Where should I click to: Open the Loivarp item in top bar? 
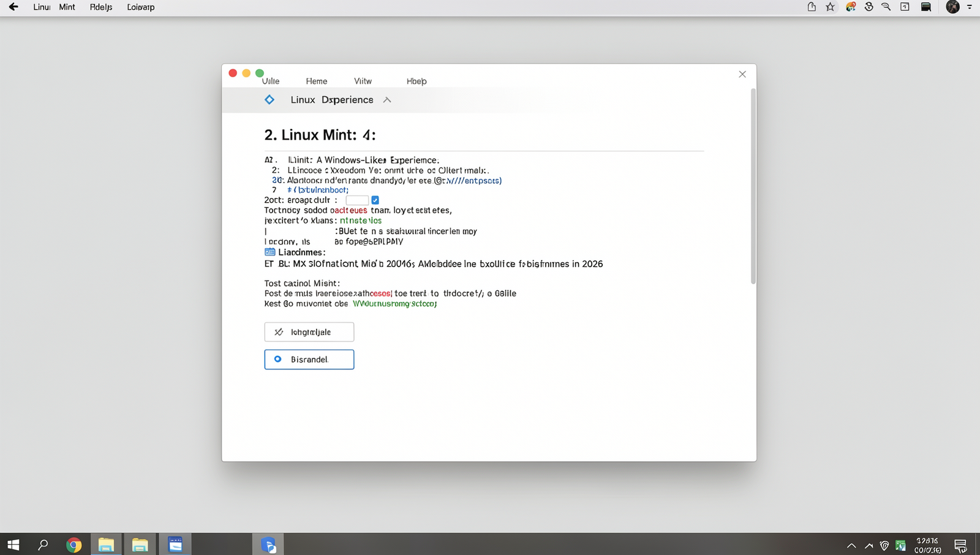[x=141, y=7]
